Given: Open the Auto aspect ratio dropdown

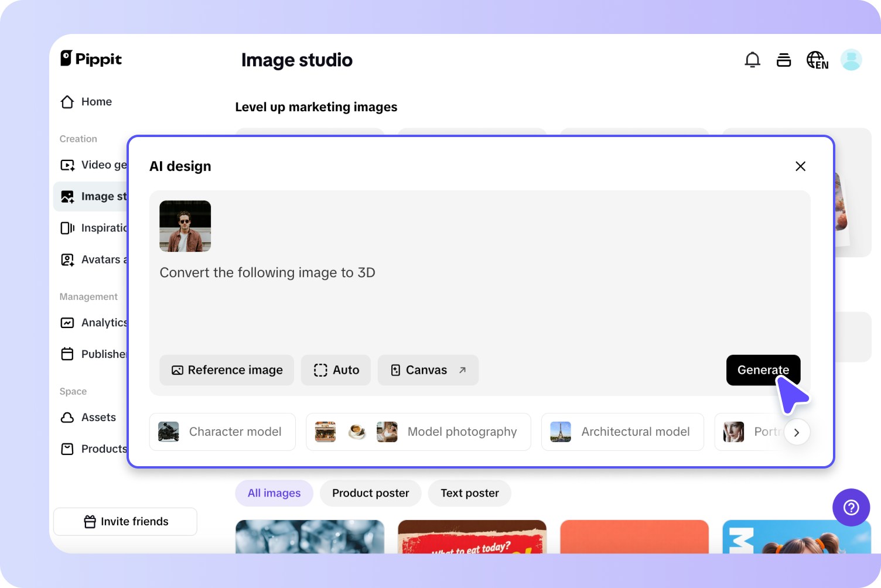Looking at the screenshot, I should (336, 370).
